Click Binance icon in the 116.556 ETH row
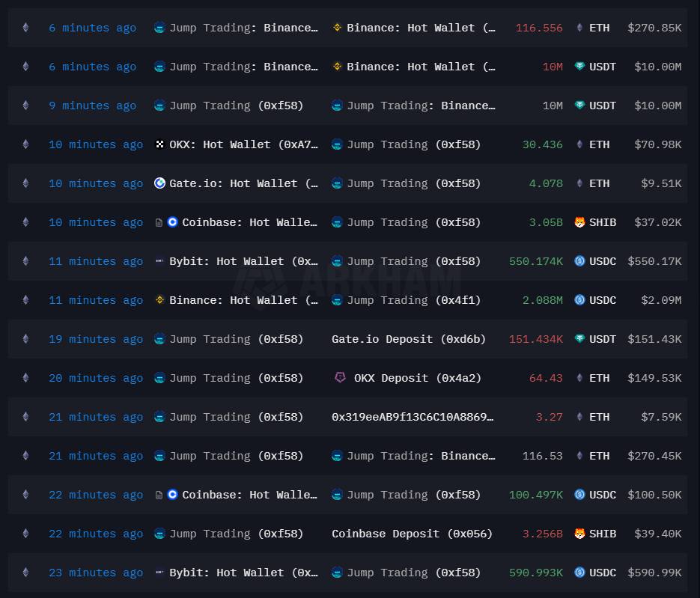 tap(337, 28)
